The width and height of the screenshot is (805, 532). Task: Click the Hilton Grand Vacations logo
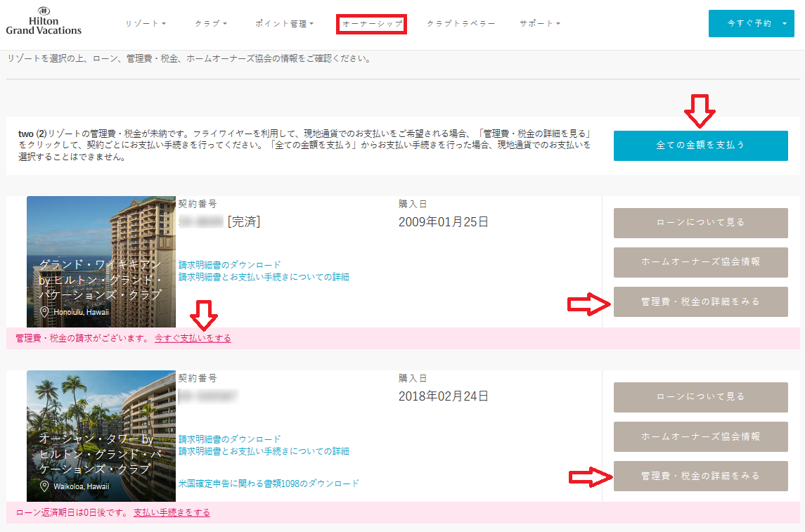point(44,22)
